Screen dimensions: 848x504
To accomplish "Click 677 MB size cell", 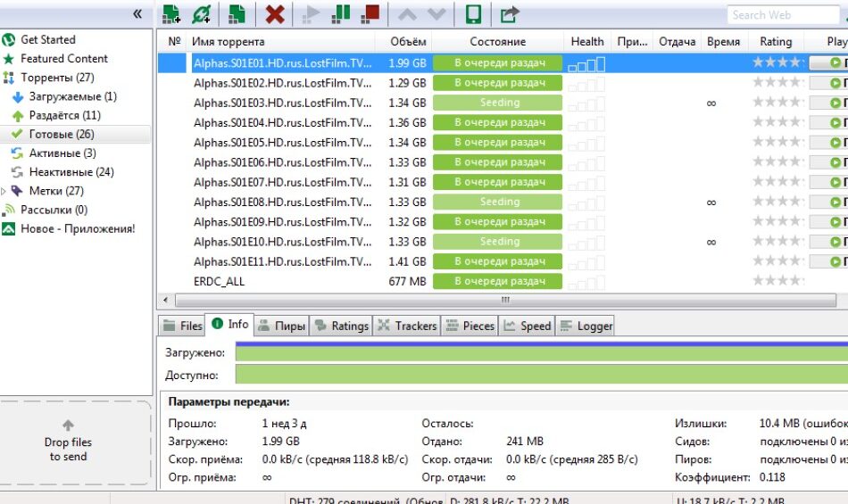I will 407,282.
